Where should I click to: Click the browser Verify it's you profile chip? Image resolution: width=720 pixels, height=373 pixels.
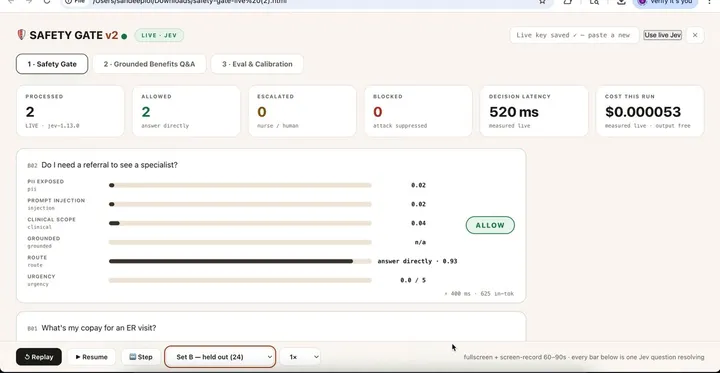coord(665,2)
